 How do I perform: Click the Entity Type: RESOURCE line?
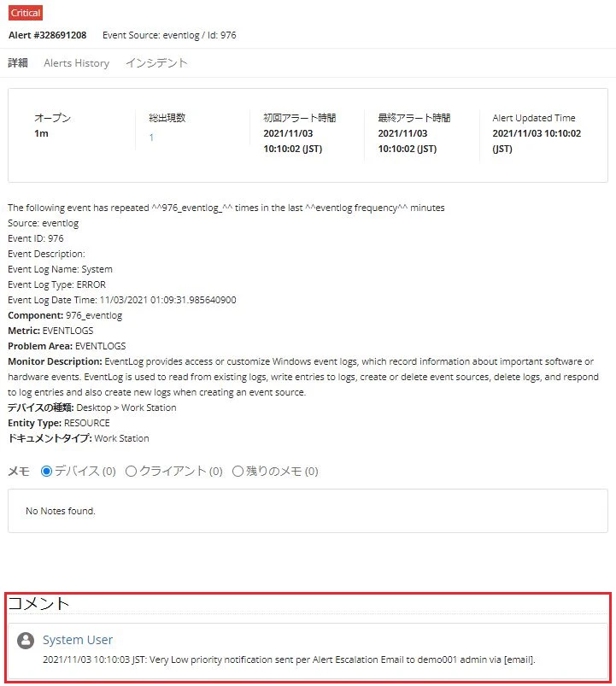59,423
